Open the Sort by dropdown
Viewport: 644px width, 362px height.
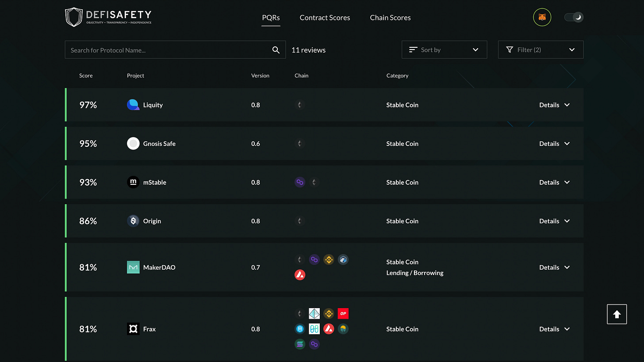444,50
